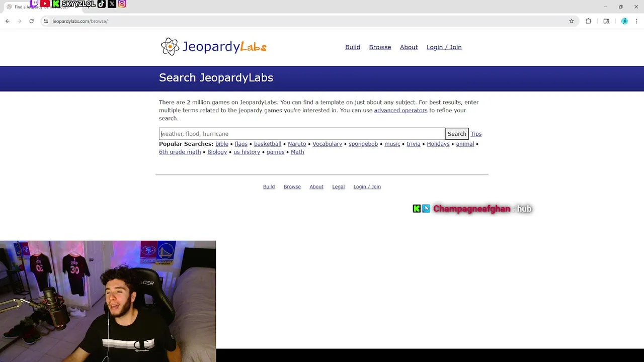Select the us history popular search
Viewport: 644px width, 362px height.
(x=247, y=152)
